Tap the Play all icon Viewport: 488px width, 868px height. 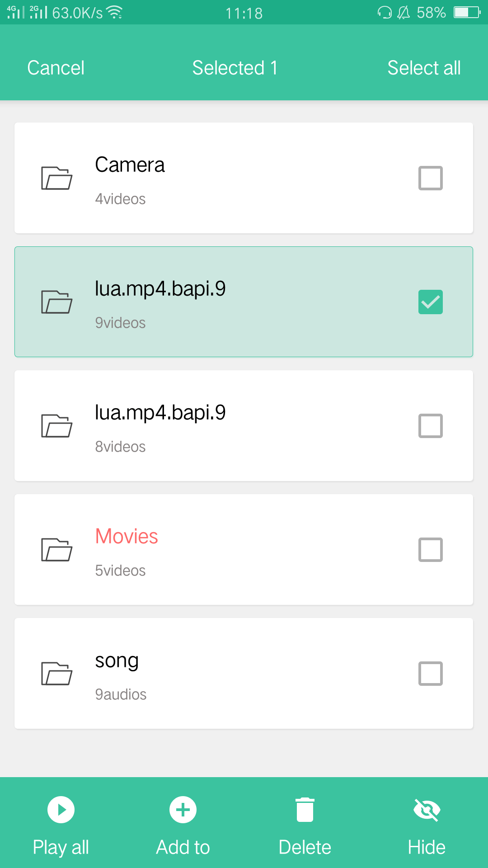[61, 809]
